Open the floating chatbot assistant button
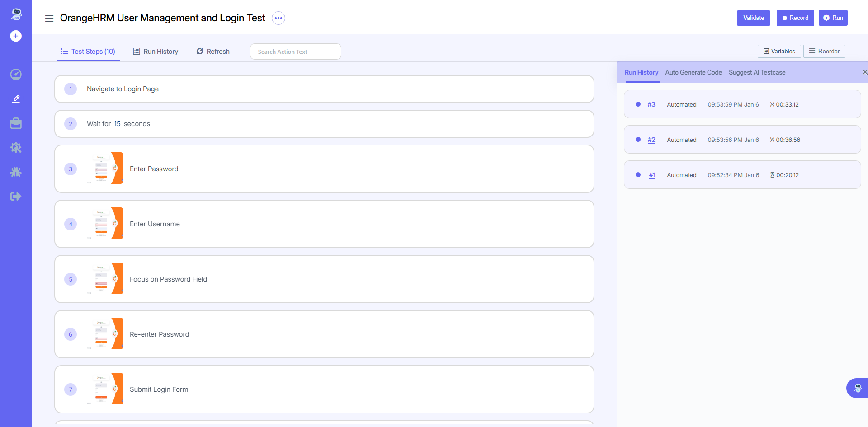Viewport: 868px width, 427px height. click(857, 388)
